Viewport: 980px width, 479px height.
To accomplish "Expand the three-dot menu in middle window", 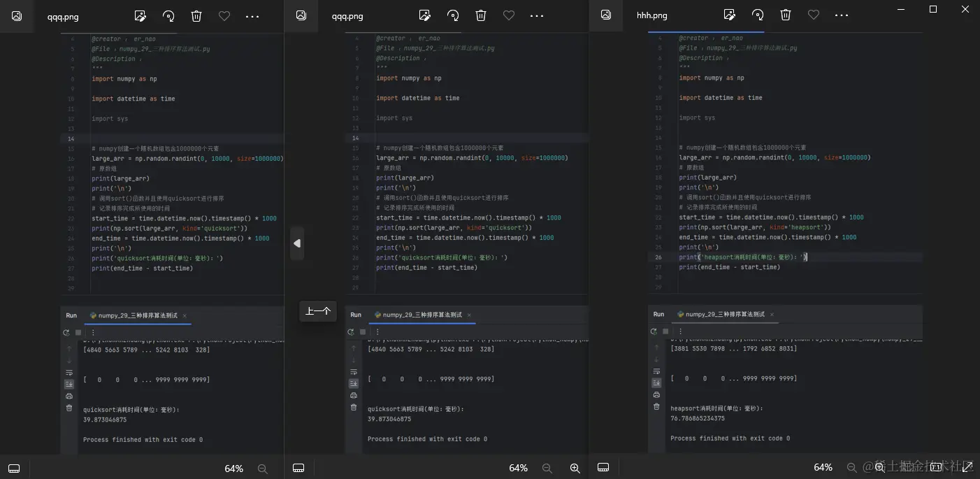I will pos(537,15).
